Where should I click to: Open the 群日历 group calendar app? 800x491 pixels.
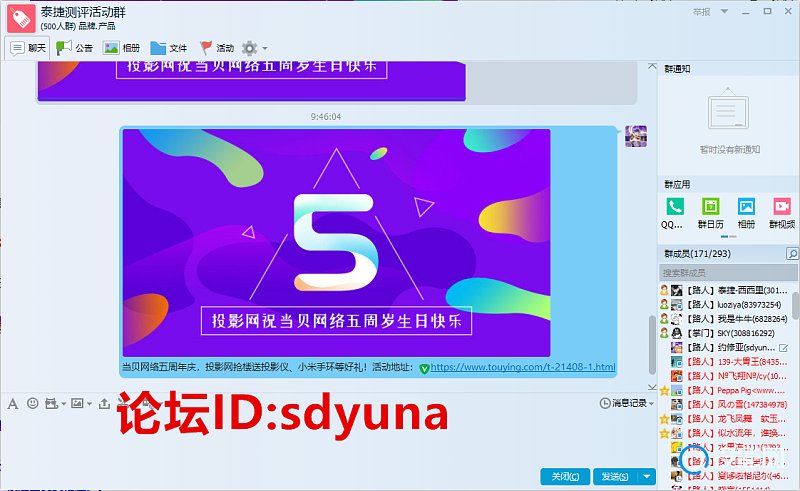coord(710,213)
